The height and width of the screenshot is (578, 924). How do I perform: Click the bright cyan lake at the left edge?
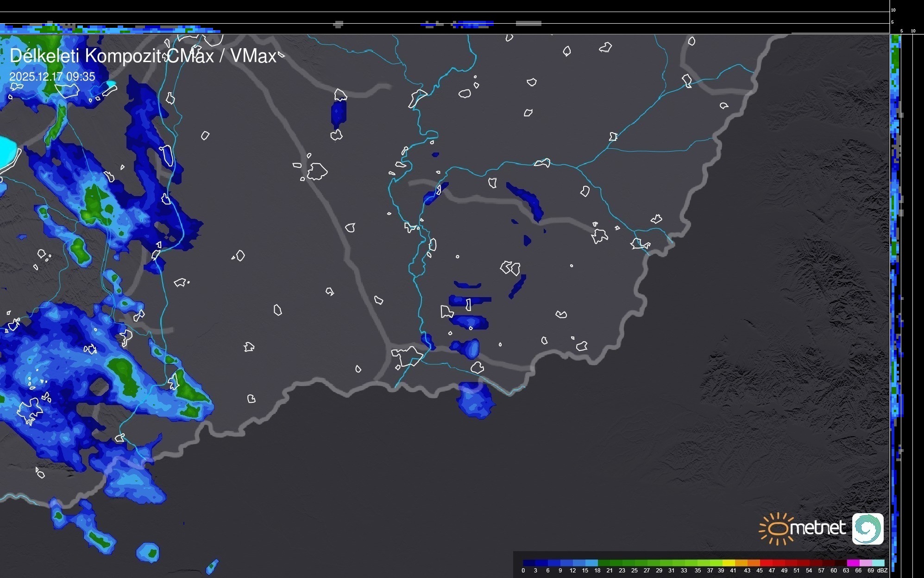point(7,153)
